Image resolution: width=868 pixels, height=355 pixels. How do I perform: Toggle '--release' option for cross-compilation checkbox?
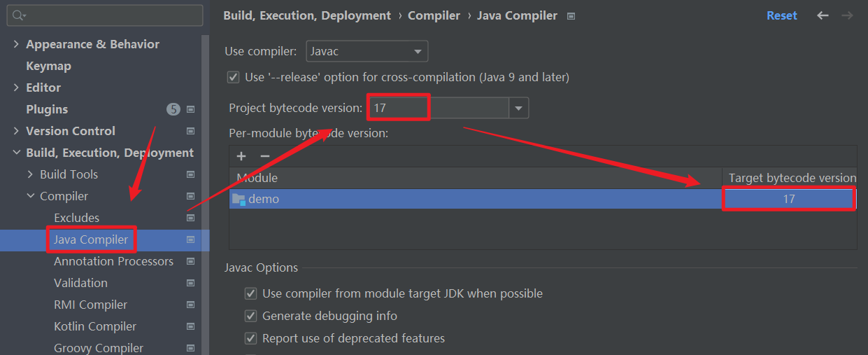coord(234,77)
